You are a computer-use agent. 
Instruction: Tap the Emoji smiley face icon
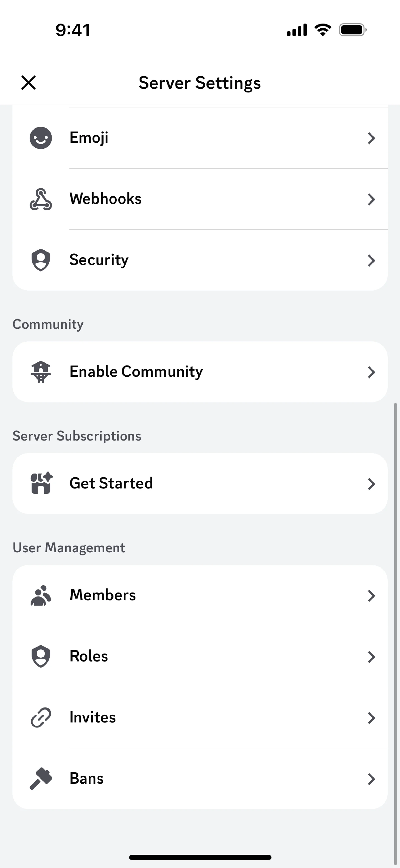(x=41, y=138)
